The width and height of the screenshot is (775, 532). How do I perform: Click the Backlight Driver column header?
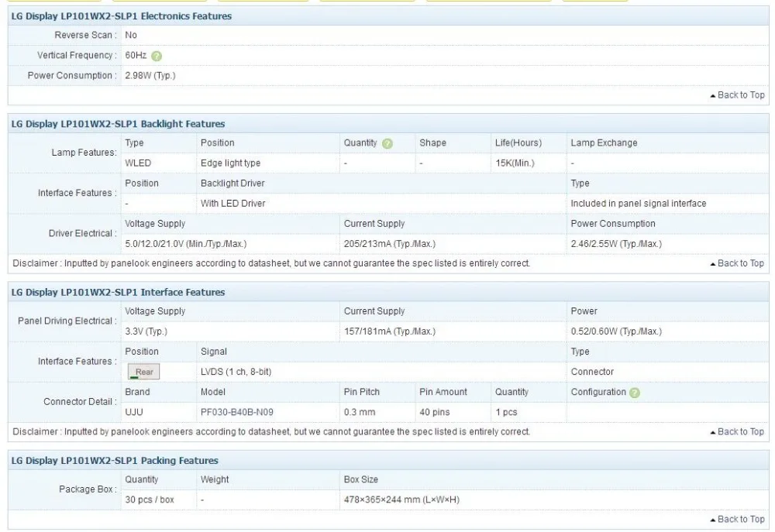tap(232, 184)
